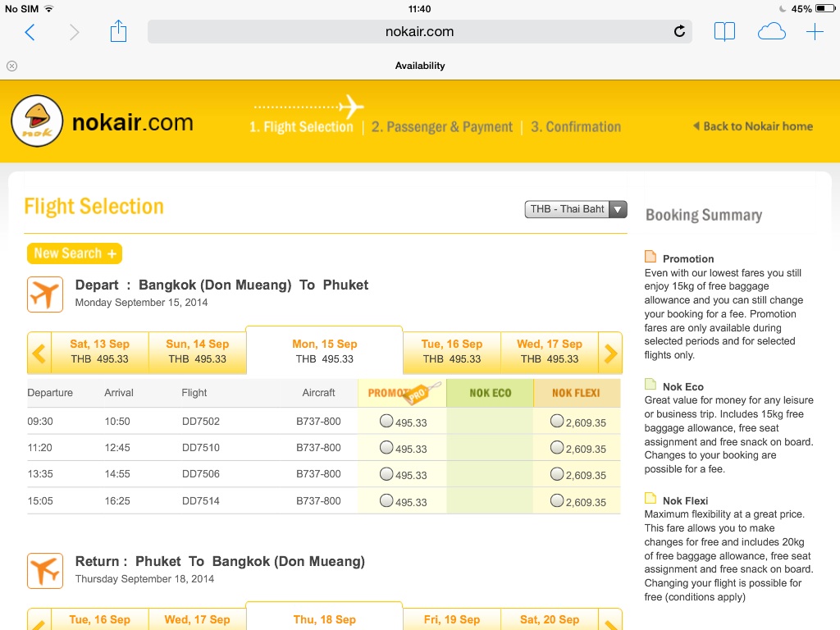Click the Nok Flexi fare legend icon
The image size is (840, 630).
point(651,498)
